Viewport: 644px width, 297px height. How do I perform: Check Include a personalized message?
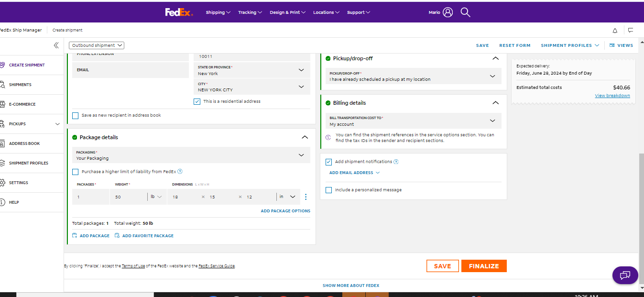click(x=329, y=190)
